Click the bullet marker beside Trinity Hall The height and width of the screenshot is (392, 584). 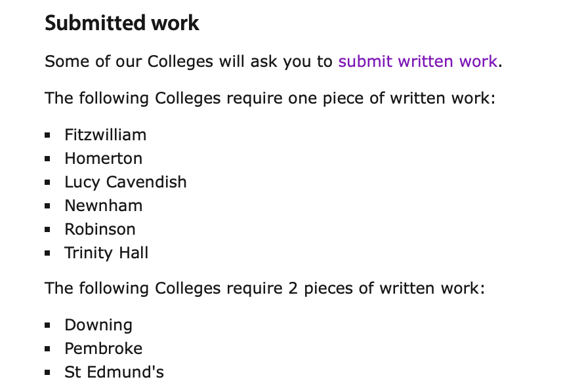[47, 253]
